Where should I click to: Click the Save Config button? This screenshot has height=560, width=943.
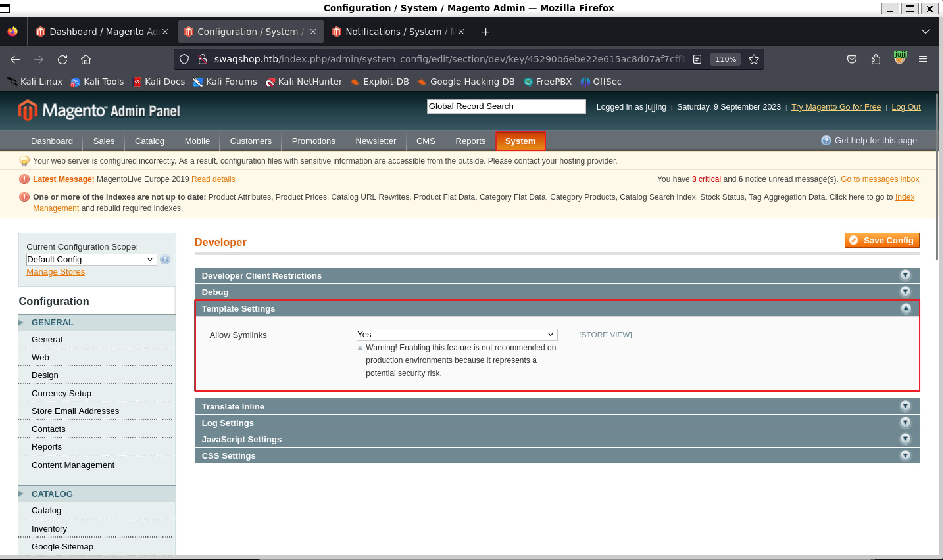click(x=881, y=240)
